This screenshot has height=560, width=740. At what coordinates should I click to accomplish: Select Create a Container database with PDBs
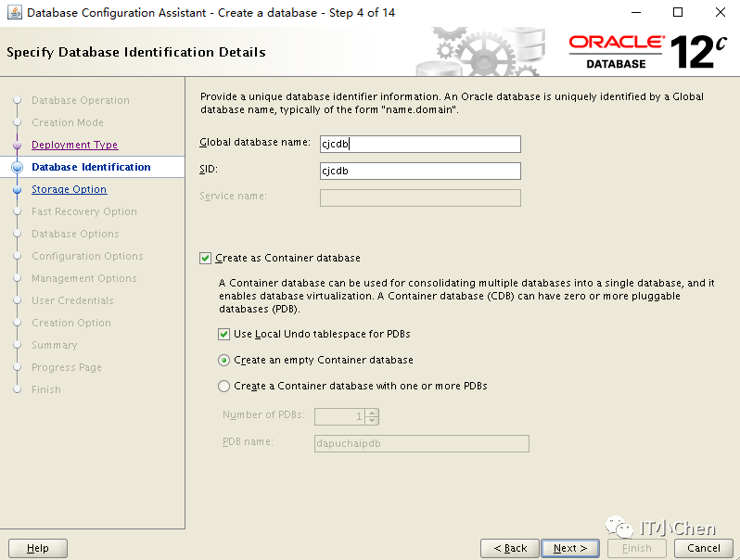click(x=223, y=386)
